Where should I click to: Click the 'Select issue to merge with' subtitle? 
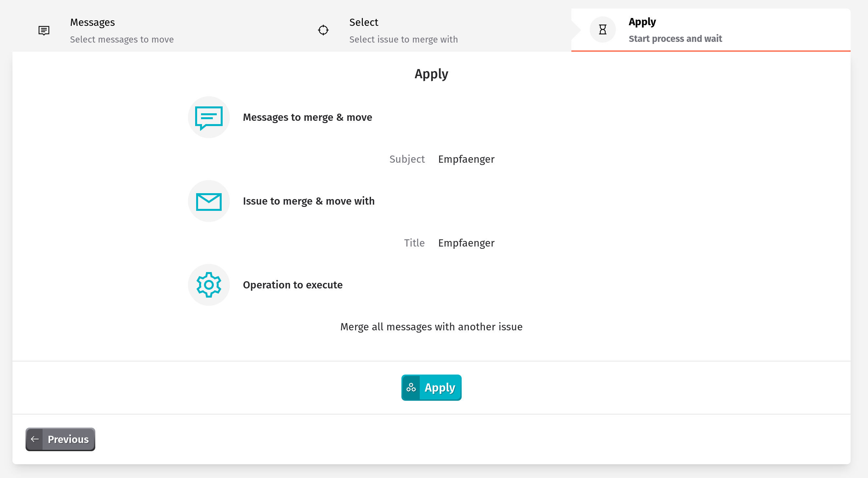[403, 39]
